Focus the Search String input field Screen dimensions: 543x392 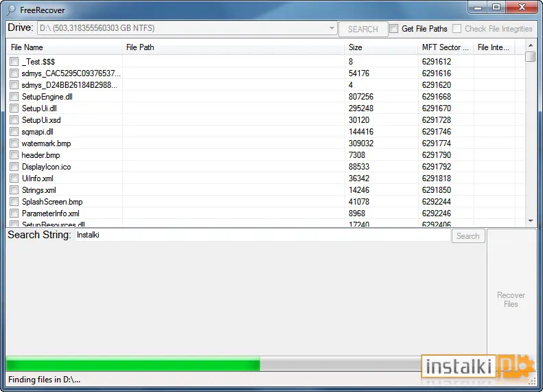pos(262,235)
